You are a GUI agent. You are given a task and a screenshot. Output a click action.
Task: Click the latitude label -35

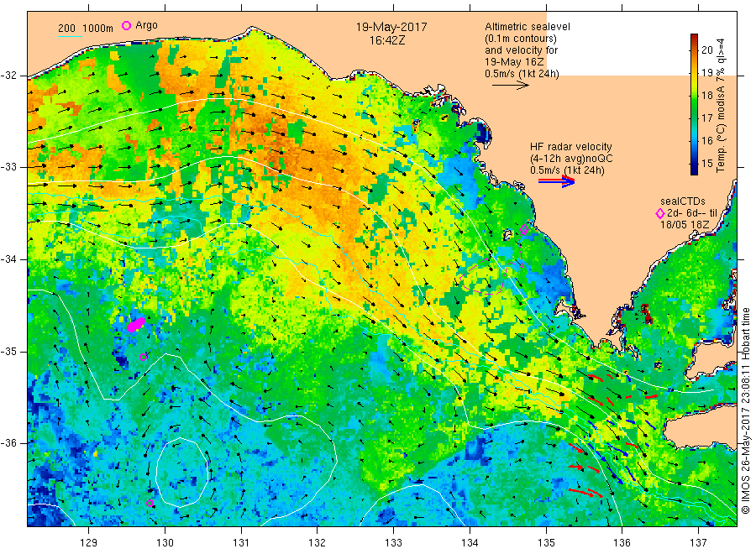[8, 351]
